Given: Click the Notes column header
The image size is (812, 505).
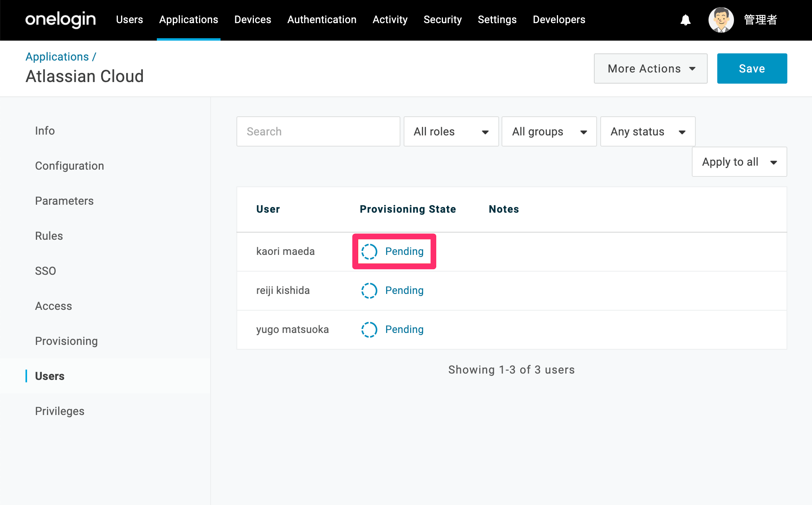Looking at the screenshot, I should tap(504, 209).
